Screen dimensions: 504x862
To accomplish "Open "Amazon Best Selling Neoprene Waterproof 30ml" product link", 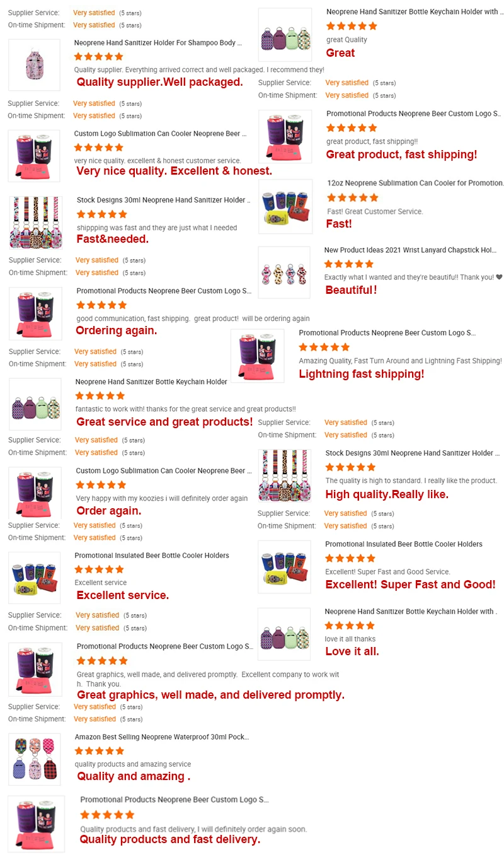I will [x=162, y=737].
